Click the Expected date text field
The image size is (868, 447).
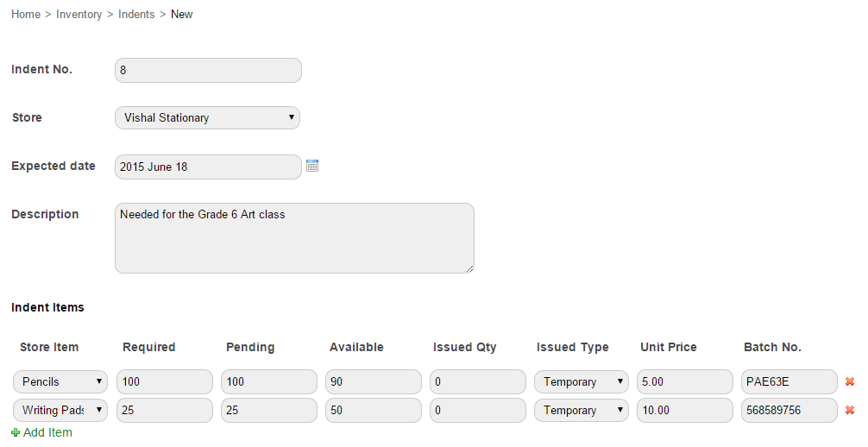pos(208,167)
